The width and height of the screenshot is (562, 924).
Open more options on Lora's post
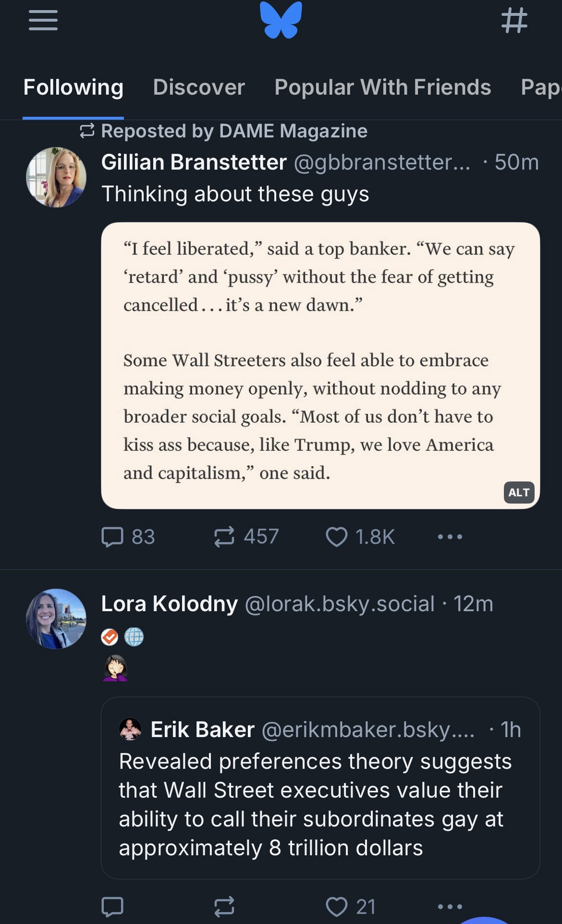tap(450, 906)
